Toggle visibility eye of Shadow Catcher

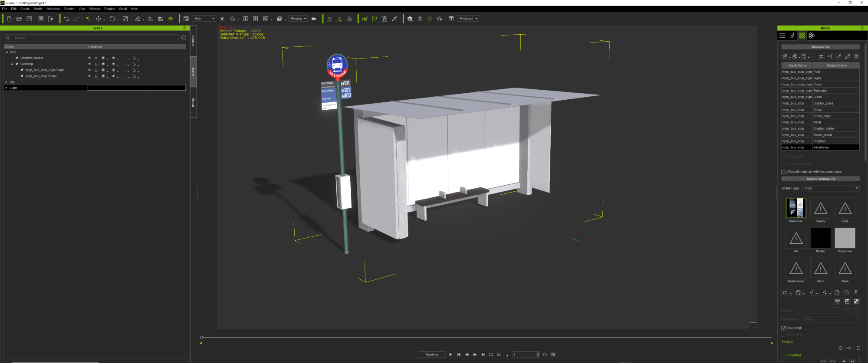tap(90, 58)
